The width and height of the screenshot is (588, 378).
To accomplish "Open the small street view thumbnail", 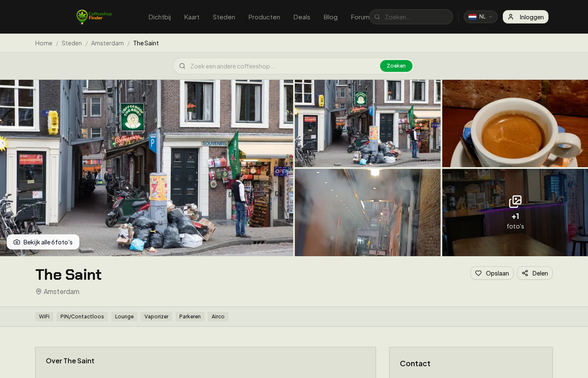I will [x=367, y=123].
